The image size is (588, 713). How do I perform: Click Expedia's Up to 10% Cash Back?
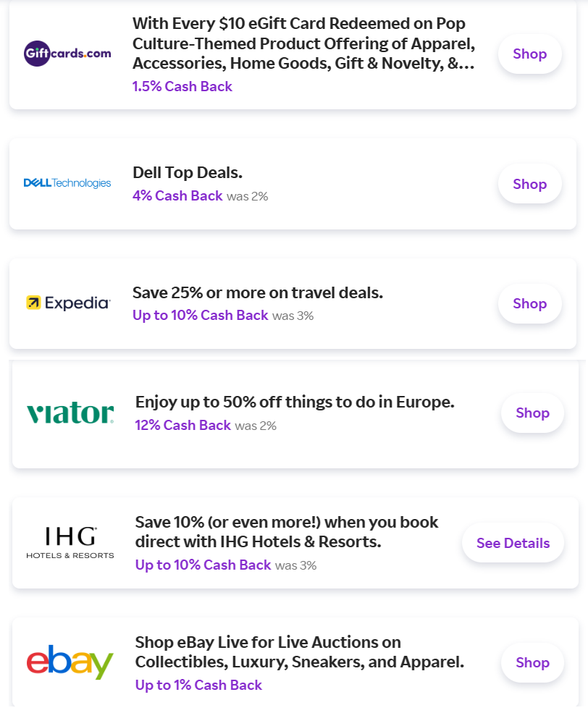point(200,316)
